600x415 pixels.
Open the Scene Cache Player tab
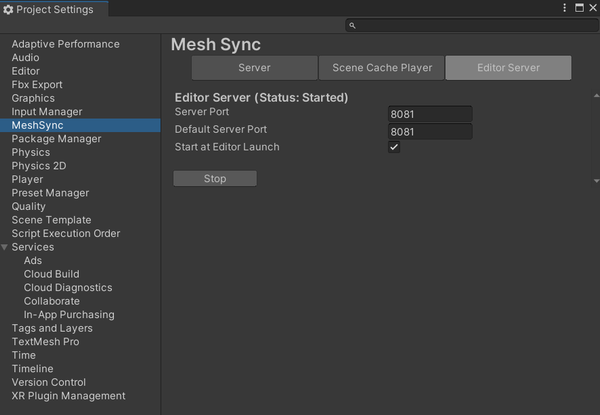(382, 68)
